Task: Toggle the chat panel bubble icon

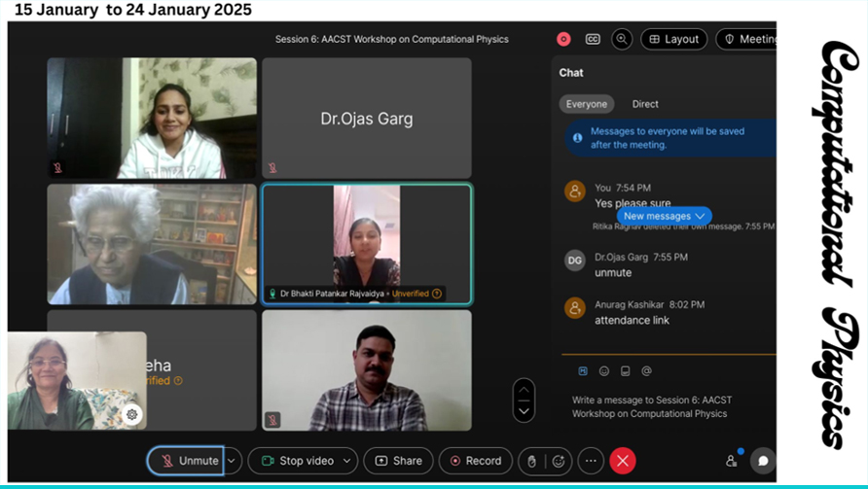Action: pos(763,461)
